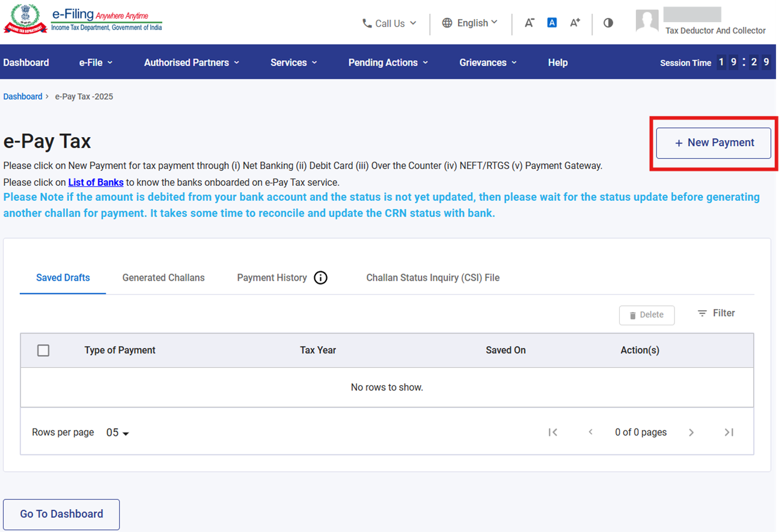Switch to the Generated Challans tab

(163, 278)
